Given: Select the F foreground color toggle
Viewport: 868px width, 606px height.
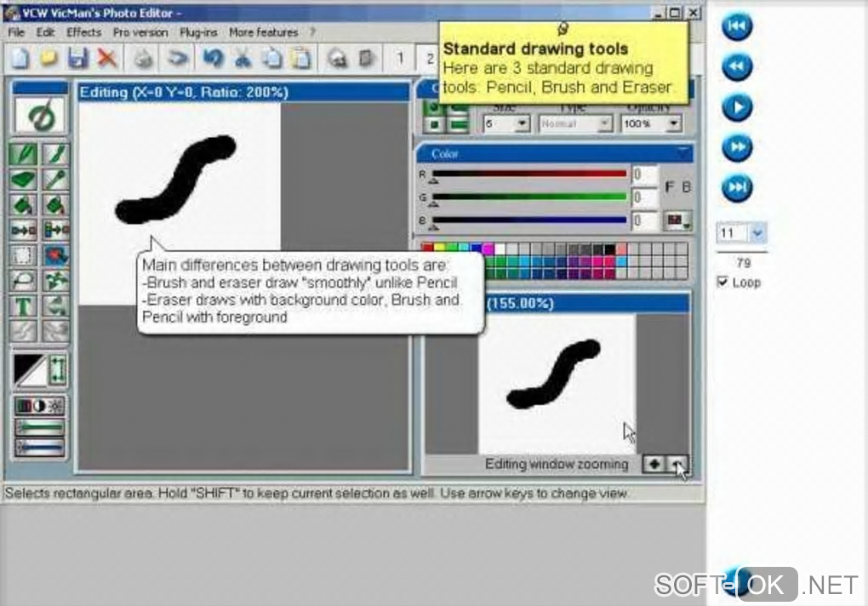Looking at the screenshot, I should pyautogui.click(x=669, y=187).
